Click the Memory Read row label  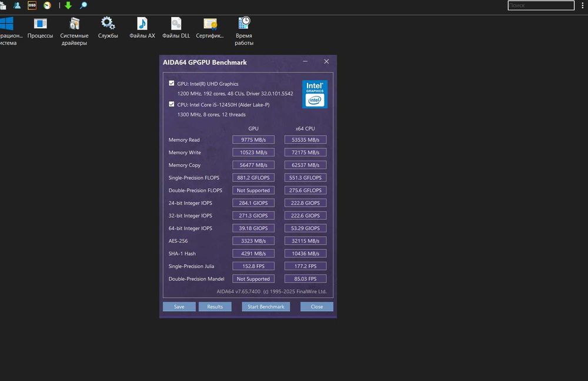pyautogui.click(x=184, y=139)
